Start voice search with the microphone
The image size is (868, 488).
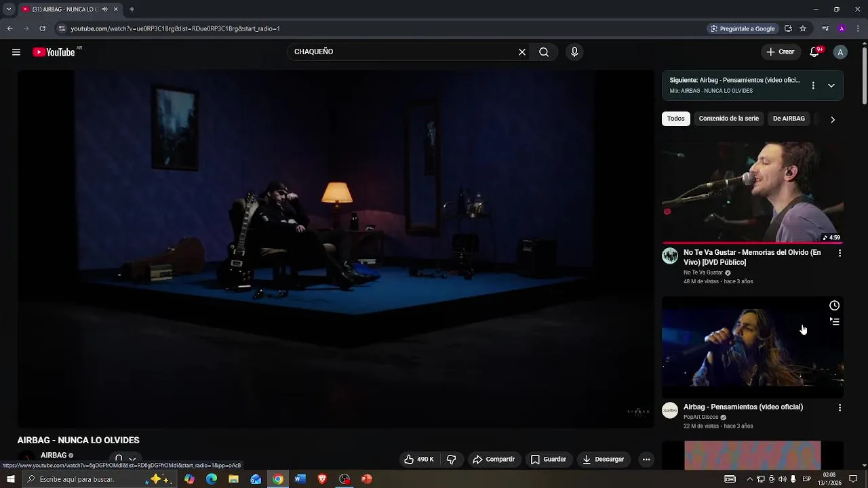(x=574, y=52)
